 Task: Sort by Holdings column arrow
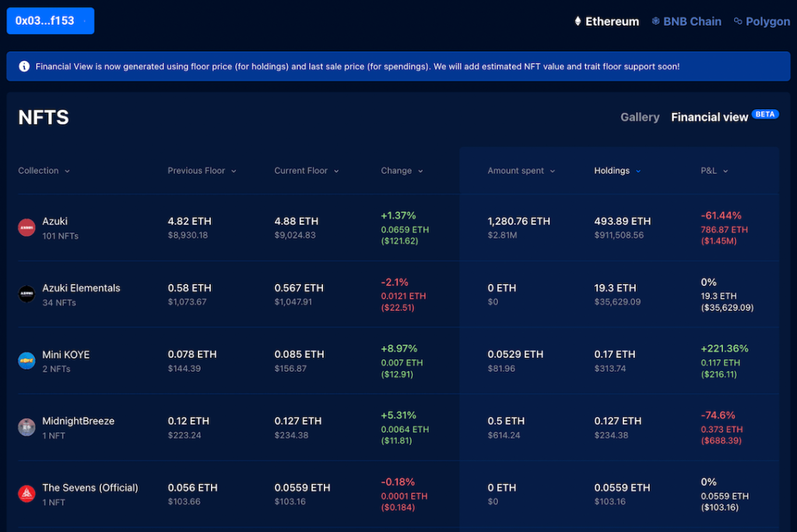point(638,171)
